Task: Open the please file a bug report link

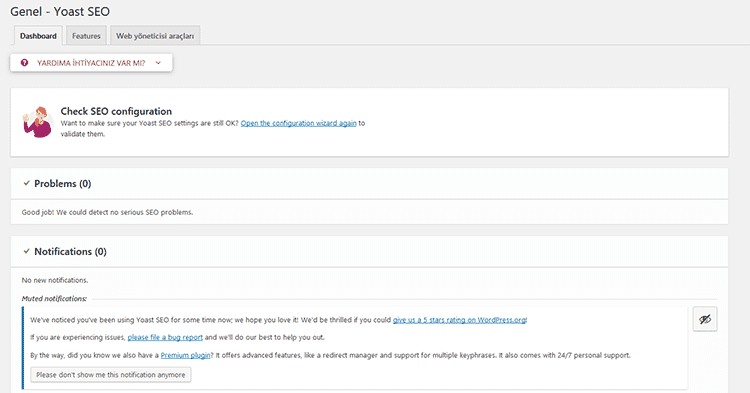Action: [165, 338]
